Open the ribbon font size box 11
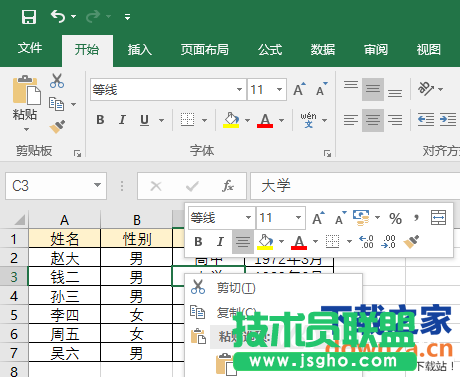 point(267,89)
